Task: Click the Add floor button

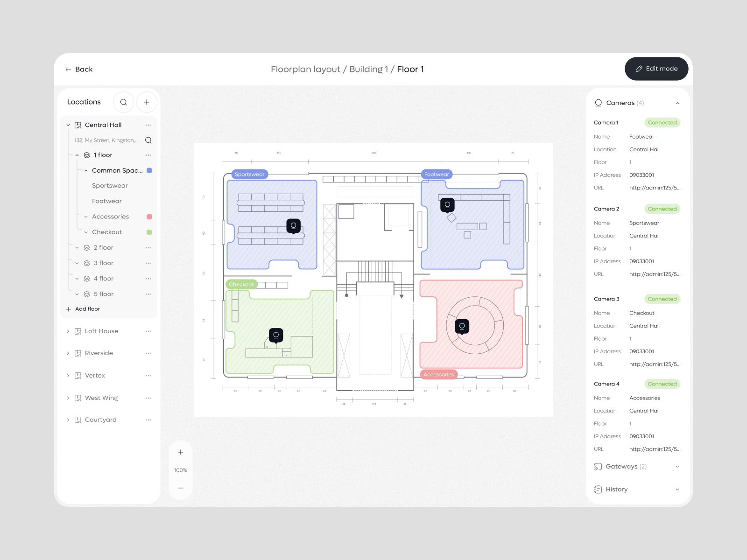Action: pyautogui.click(x=83, y=309)
